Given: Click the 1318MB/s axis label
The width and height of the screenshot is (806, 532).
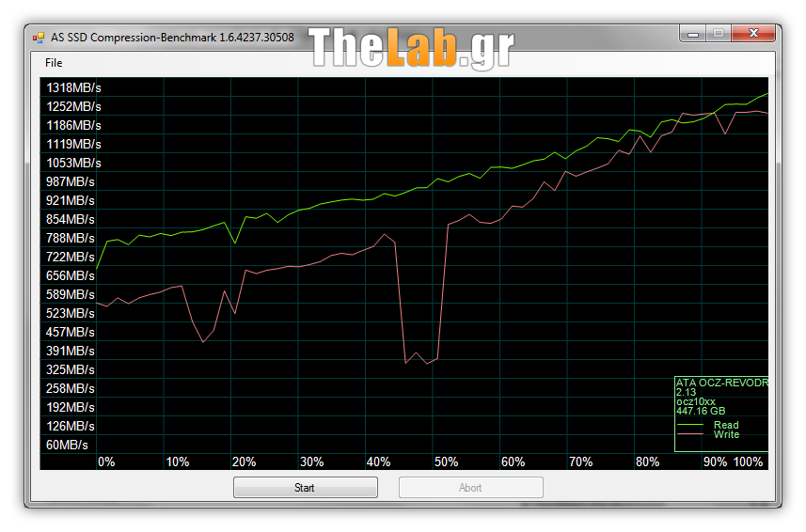Looking at the screenshot, I should pyautogui.click(x=73, y=87).
